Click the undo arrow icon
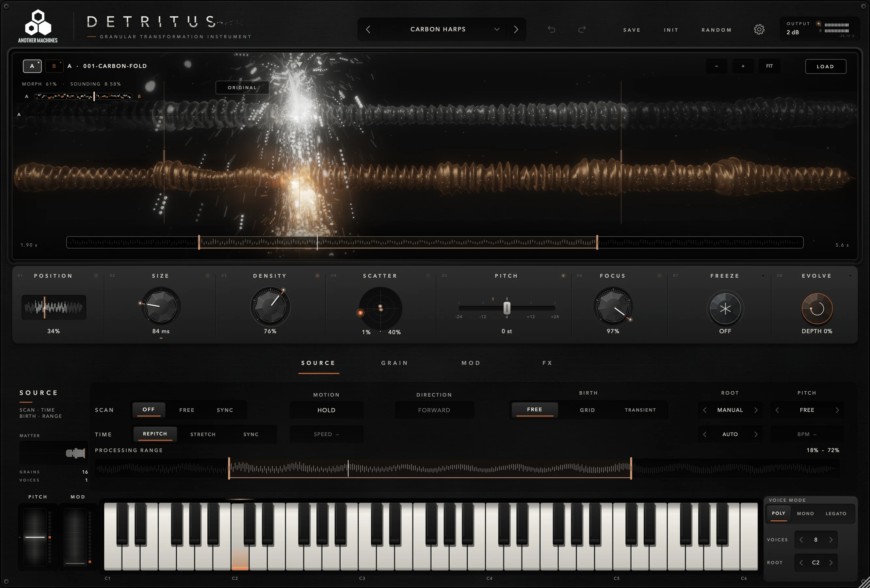 [551, 29]
